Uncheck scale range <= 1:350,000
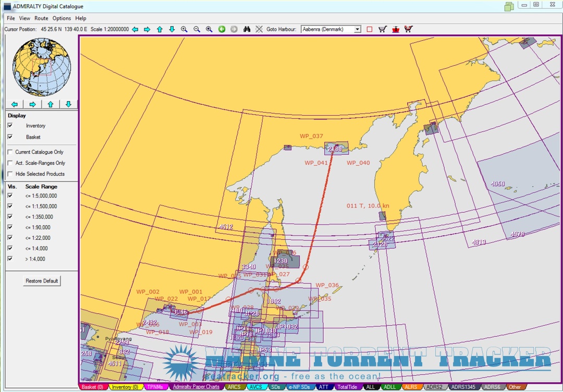563x392 pixels. pyautogui.click(x=10, y=216)
